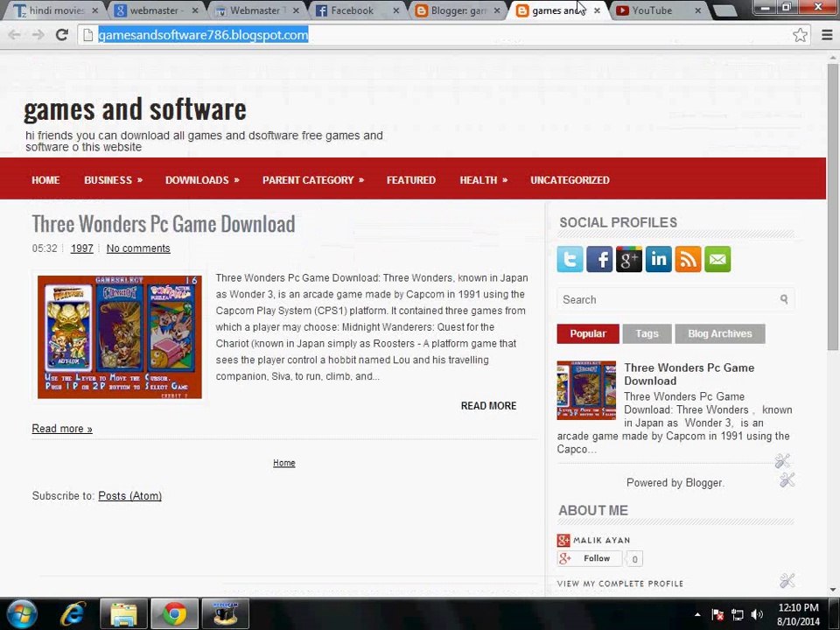Open the LinkedIn social profile icon

pos(658,259)
